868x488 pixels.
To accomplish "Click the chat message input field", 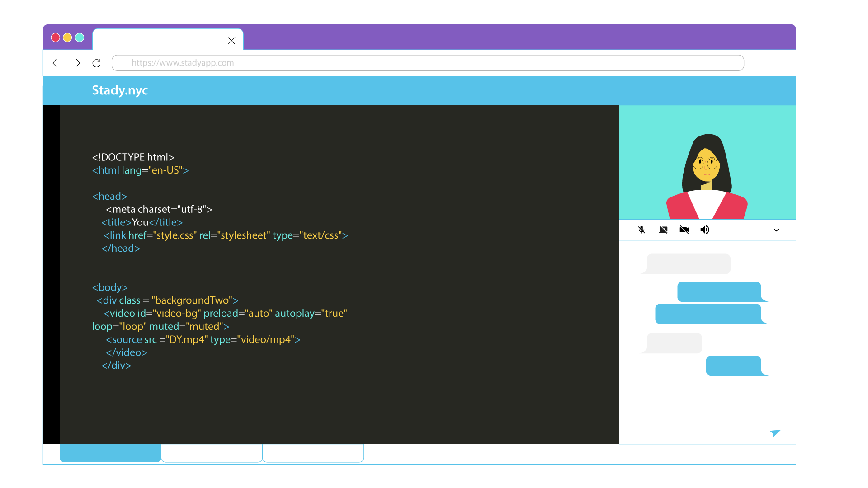I will 692,433.
